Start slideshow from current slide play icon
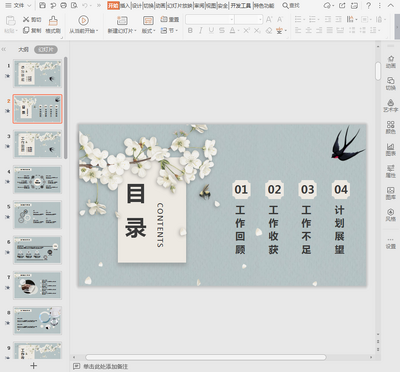The width and height of the screenshot is (400, 372). [83, 20]
